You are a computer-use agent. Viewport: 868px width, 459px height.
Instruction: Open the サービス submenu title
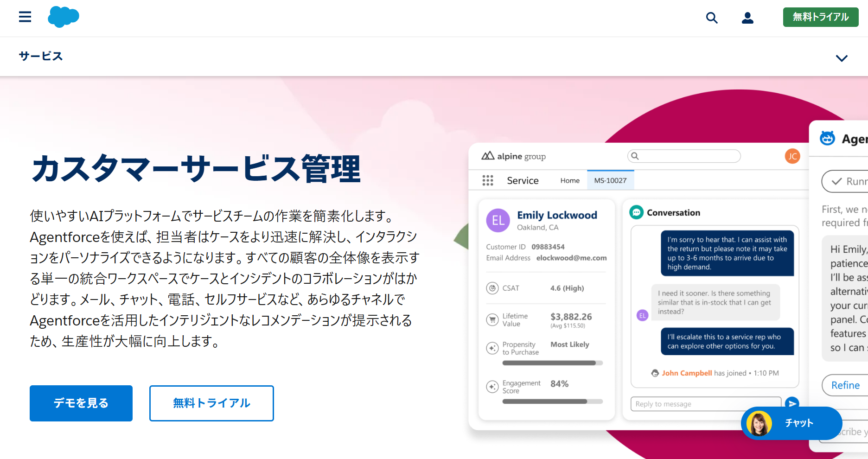[41, 57]
